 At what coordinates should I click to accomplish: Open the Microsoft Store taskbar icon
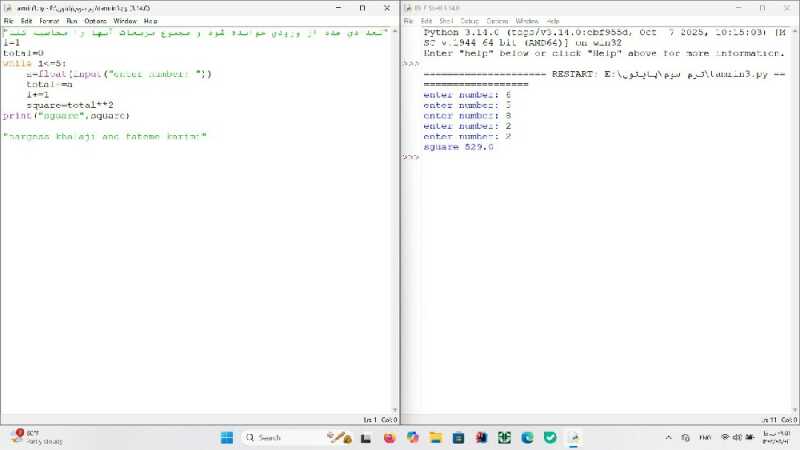458,438
